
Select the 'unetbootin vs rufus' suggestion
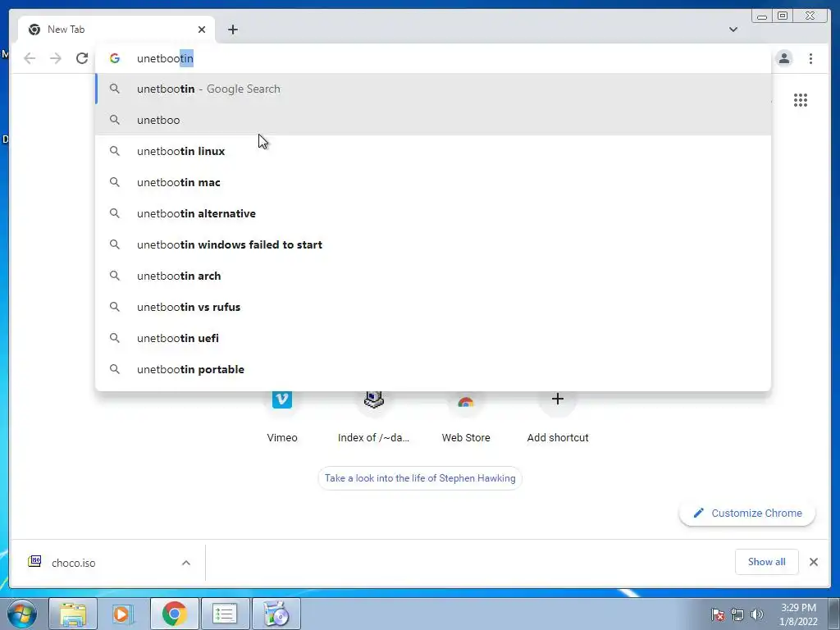pyautogui.click(x=433, y=307)
